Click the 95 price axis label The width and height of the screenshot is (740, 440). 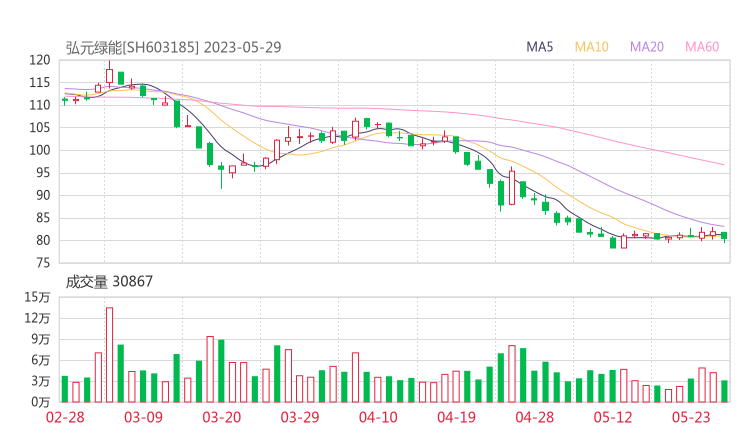point(43,173)
